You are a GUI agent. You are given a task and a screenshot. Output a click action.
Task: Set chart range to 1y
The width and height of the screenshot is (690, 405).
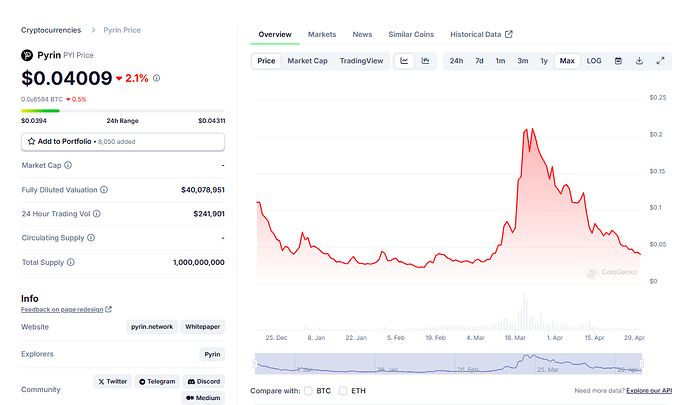pos(544,61)
